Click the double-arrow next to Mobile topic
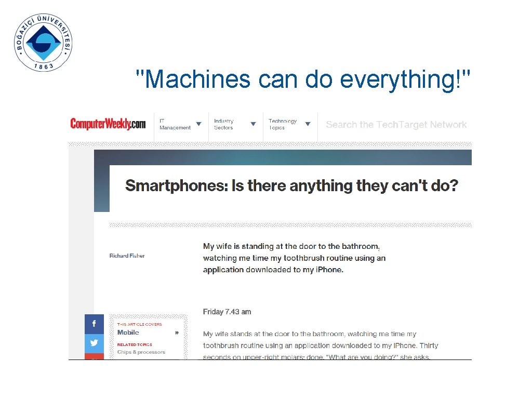Image resolution: width=532 pixels, height=399 pixels. 176,332
